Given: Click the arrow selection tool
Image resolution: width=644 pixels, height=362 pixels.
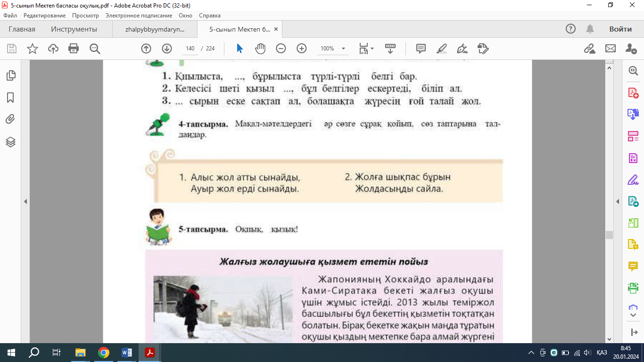Looking at the screenshot, I should tap(239, 49).
